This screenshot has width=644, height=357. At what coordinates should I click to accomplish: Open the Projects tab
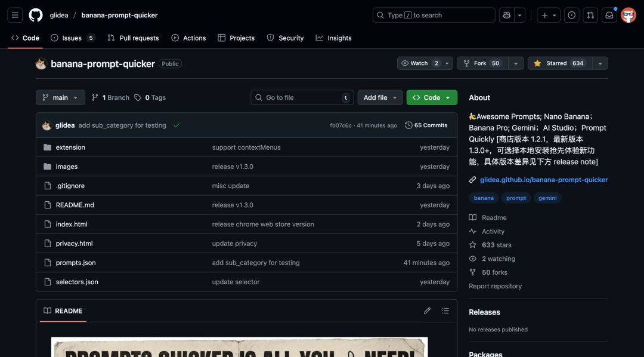coord(236,38)
